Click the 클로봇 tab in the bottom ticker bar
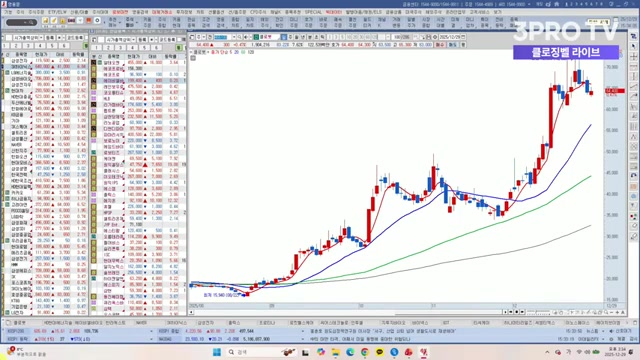 [x=19, y=322]
